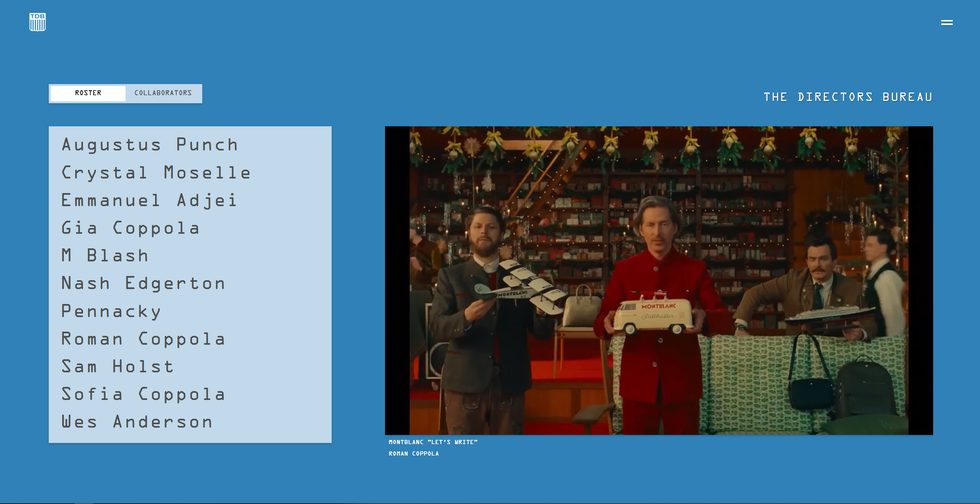Open Augustus Punch's director page
This screenshot has height=504, width=980.
(150, 145)
